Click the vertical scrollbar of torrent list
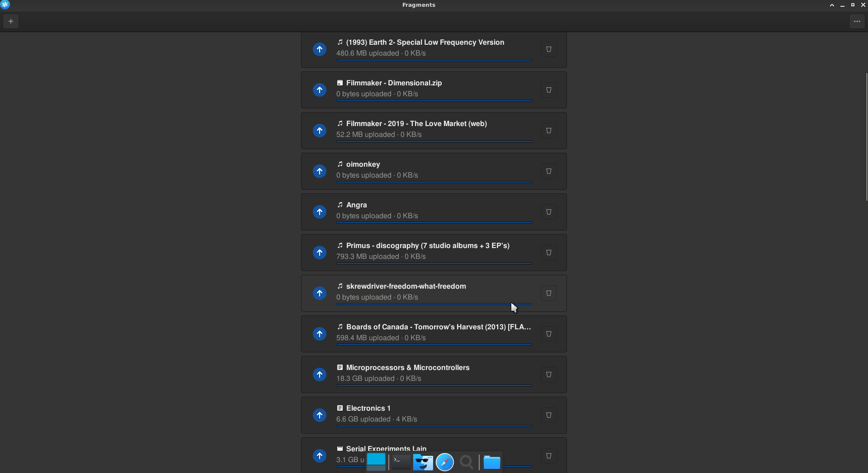This screenshot has width=868, height=473. pos(866,137)
